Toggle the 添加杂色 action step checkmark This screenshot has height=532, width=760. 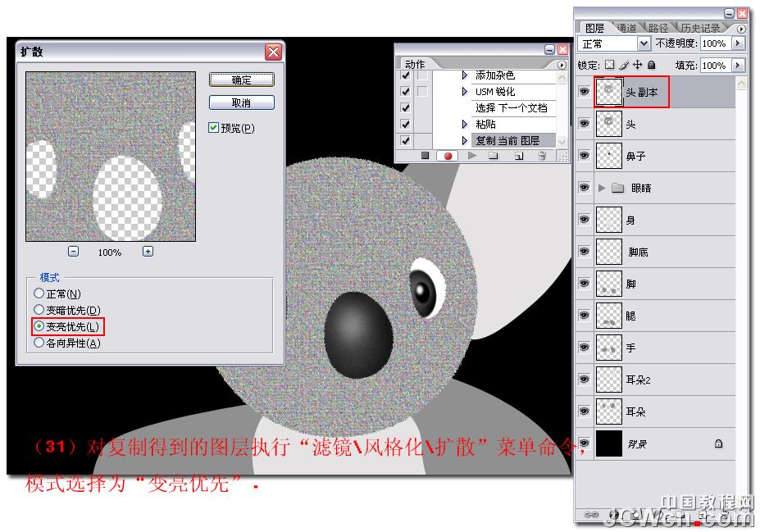click(406, 75)
